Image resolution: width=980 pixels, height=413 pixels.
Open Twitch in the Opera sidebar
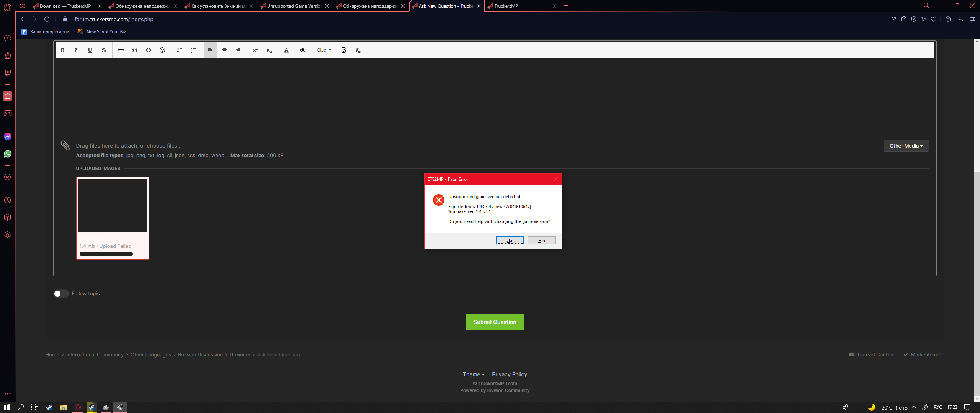[x=8, y=73]
